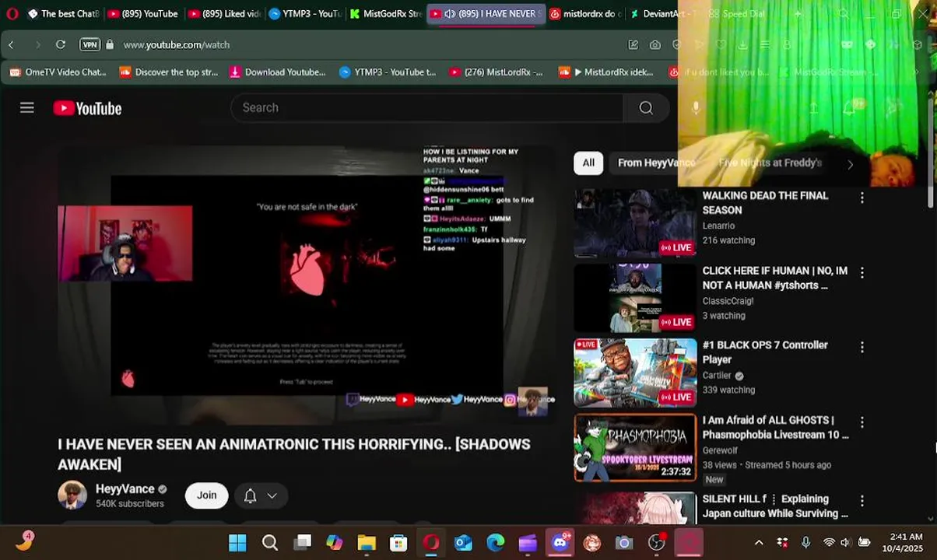Mute the '(895) I HAVE NEVER' tab speaker icon
This screenshot has height=560, width=937.
click(449, 13)
